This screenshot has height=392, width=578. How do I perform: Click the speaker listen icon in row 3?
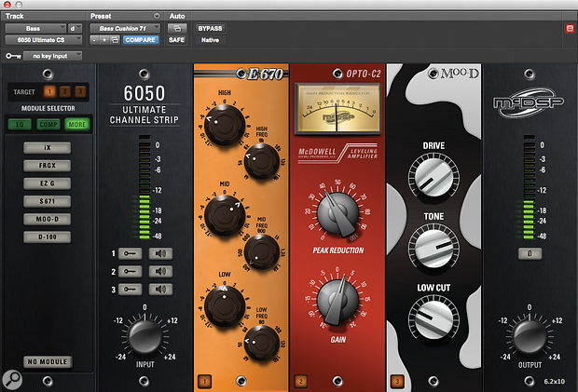pos(160,290)
